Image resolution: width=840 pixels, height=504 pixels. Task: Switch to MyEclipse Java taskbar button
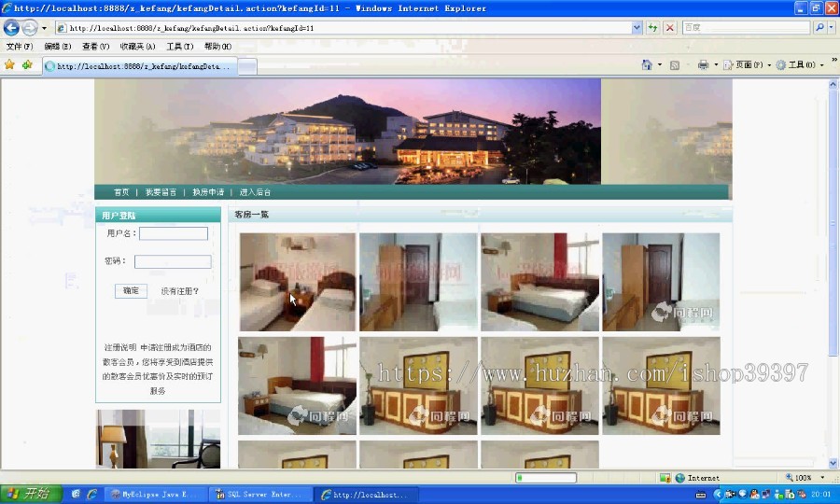tap(155, 495)
